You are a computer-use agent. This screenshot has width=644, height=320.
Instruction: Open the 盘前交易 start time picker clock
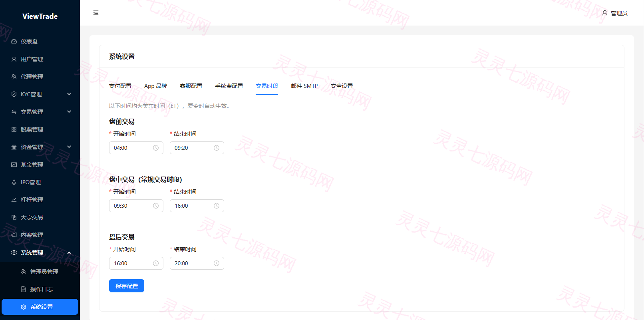click(156, 148)
